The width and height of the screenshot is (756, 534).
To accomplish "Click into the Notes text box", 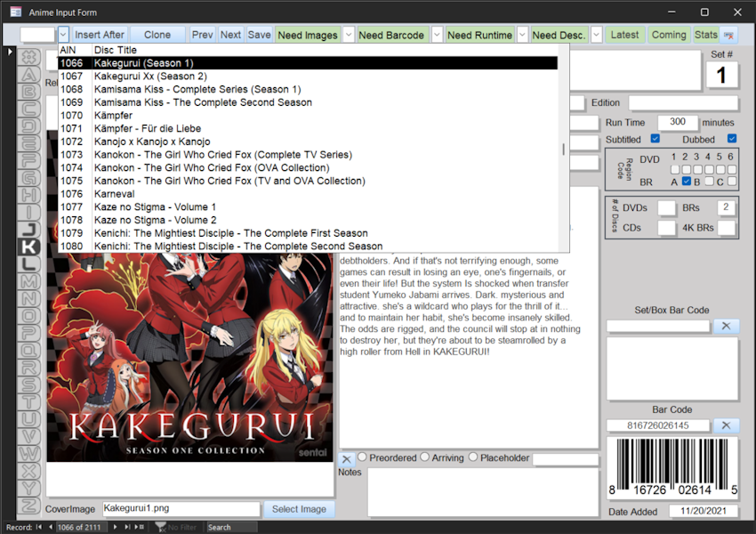I will (483, 492).
